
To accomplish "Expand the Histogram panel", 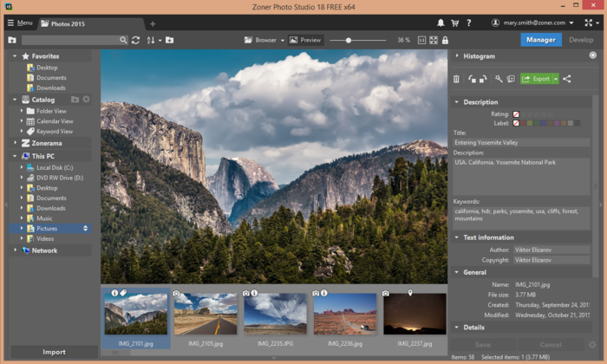I will click(x=457, y=56).
